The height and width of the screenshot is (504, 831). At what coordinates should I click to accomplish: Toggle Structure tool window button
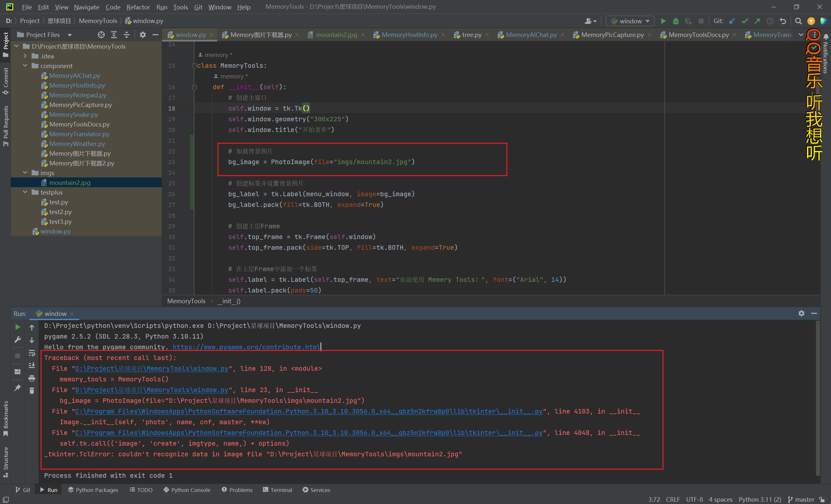6,462
